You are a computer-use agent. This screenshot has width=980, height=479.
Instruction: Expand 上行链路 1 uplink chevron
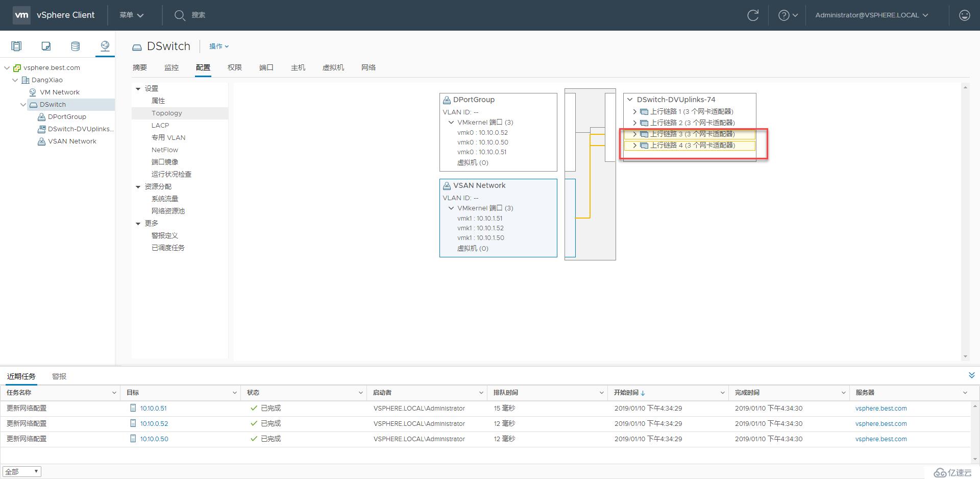(x=634, y=111)
